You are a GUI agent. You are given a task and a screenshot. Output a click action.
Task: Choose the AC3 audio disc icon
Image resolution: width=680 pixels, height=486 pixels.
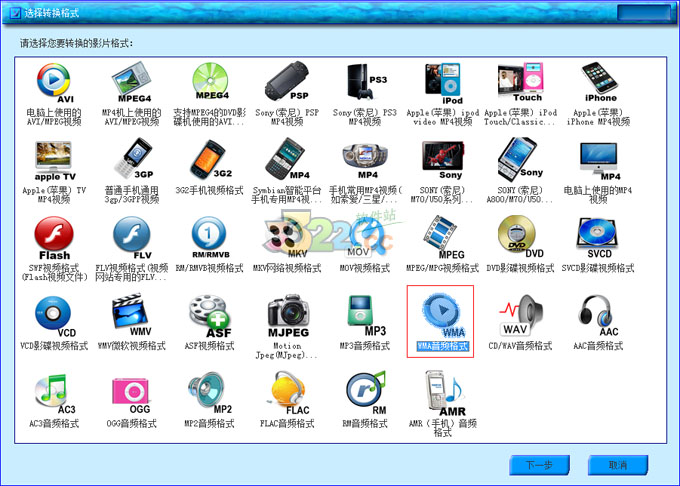[54, 394]
